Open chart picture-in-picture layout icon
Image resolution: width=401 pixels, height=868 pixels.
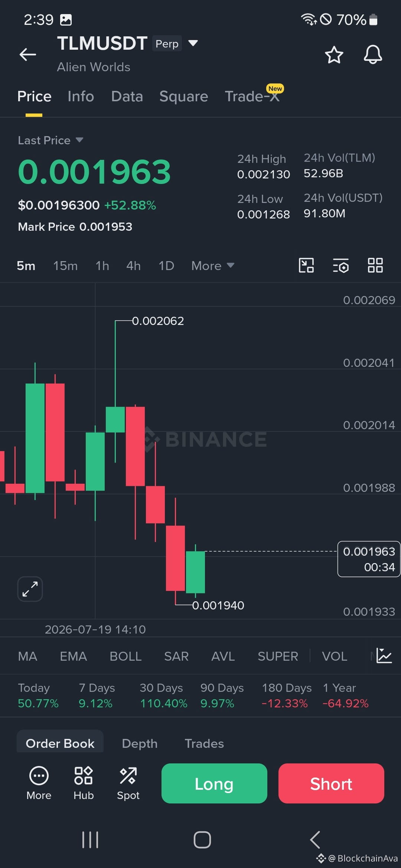click(x=306, y=266)
